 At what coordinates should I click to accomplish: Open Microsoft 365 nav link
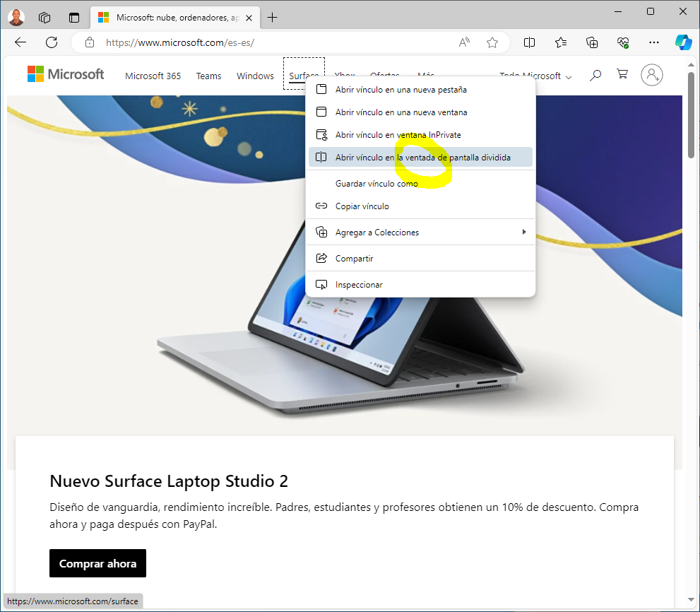coord(153,76)
